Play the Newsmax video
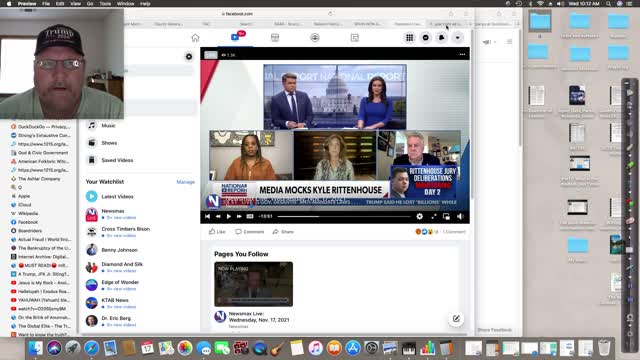 click(229, 216)
